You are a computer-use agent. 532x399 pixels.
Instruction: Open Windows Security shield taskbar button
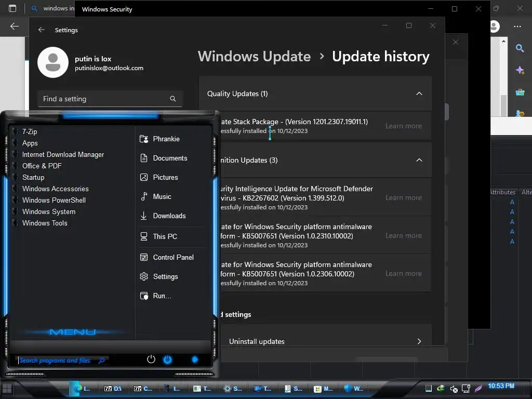click(353, 389)
